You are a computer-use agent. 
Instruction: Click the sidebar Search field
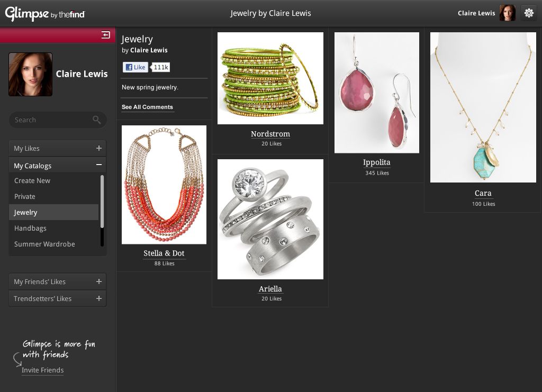click(58, 120)
